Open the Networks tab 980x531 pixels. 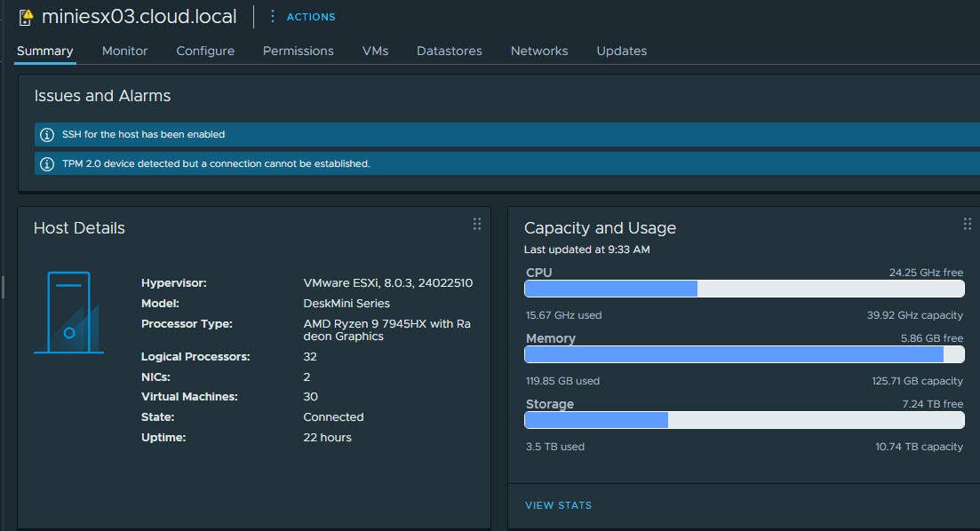539,52
